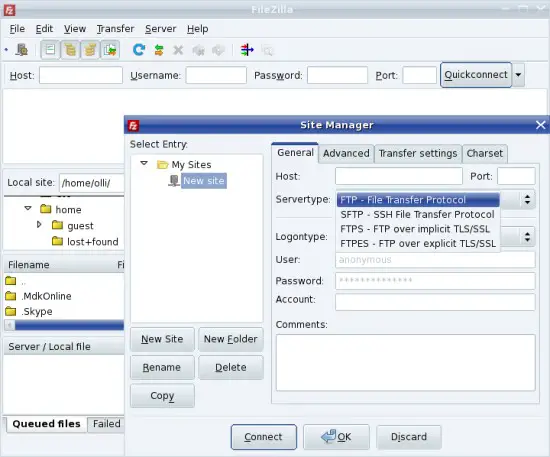Click the parent directory '..' folder icon
Image resolution: width=550 pixels, height=457 pixels.
tap(11, 281)
